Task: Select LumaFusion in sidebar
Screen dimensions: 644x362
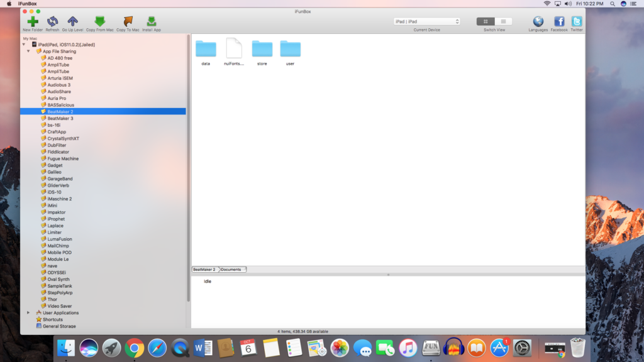Action: pos(60,239)
